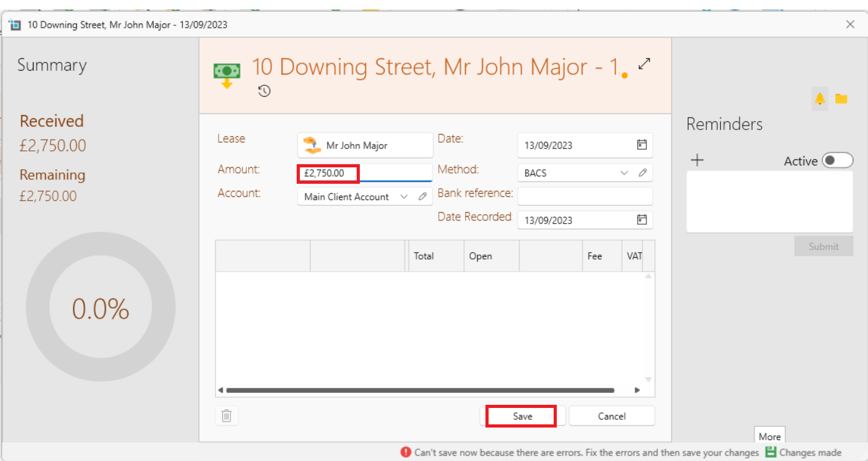The height and width of the screenshot is (461, 868).
Task: Close the receipt window
Action: click(x=850, y=25)
